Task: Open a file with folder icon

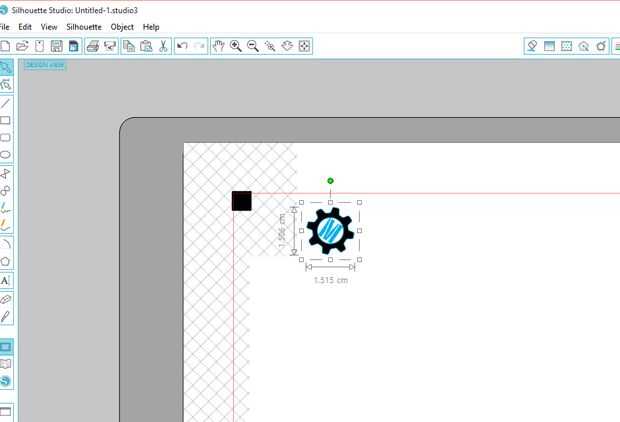Action: click(x=22, y=46)
